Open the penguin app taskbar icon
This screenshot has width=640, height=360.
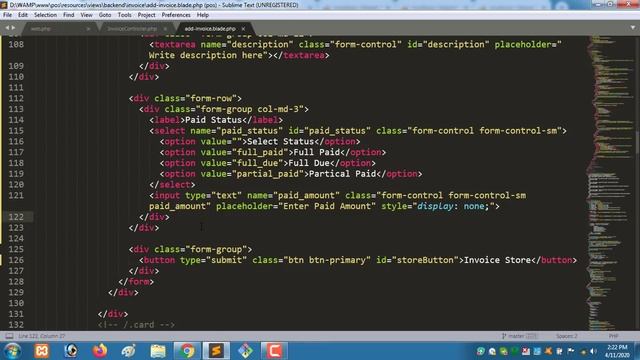click(x=71, y=351)
